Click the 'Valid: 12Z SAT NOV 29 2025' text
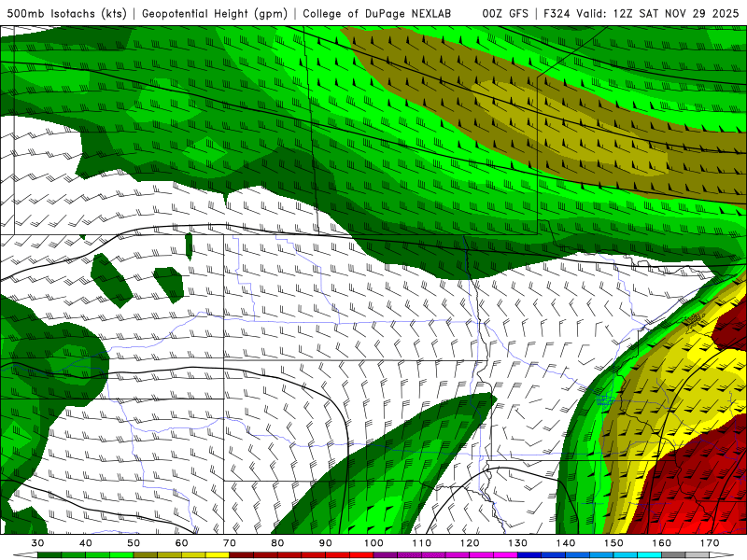The image size is (747, 560). click(657, 13)
